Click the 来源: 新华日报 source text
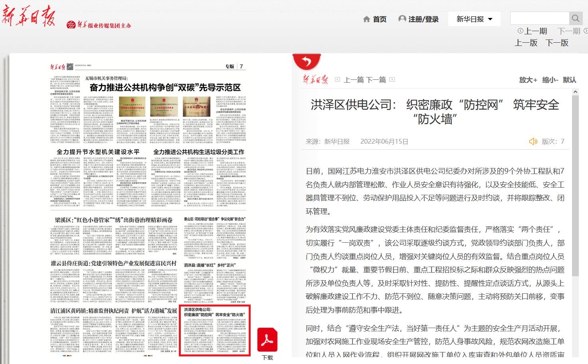Image resolution: width=588 pixels, height=364 pixels. [328, 141]
